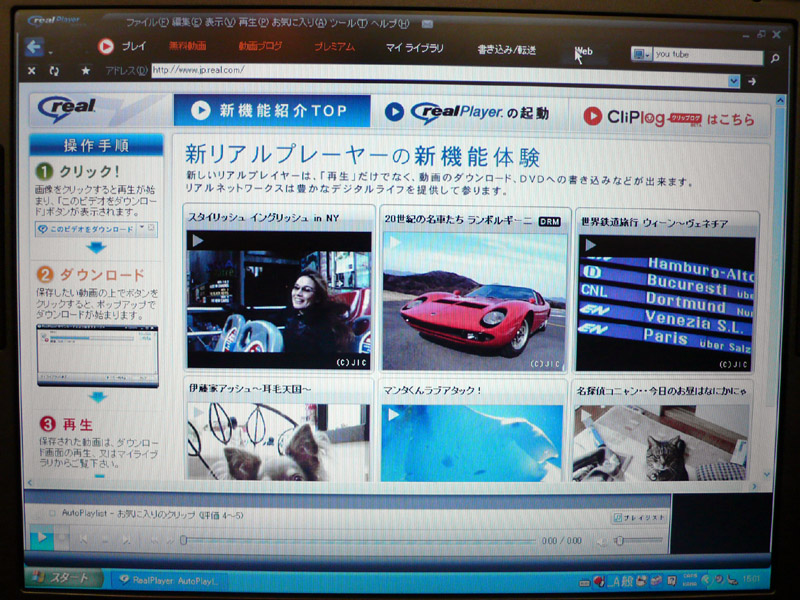Click the IME 般 conversion mode indicator
The width and height of the screenshot is (800, 600).
627,581
